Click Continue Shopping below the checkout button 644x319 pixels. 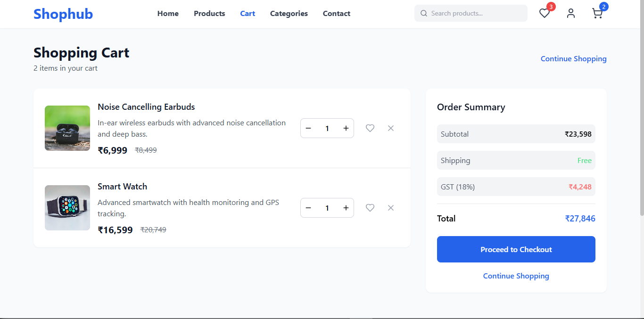pyautogui.click(x=516, y=276)
